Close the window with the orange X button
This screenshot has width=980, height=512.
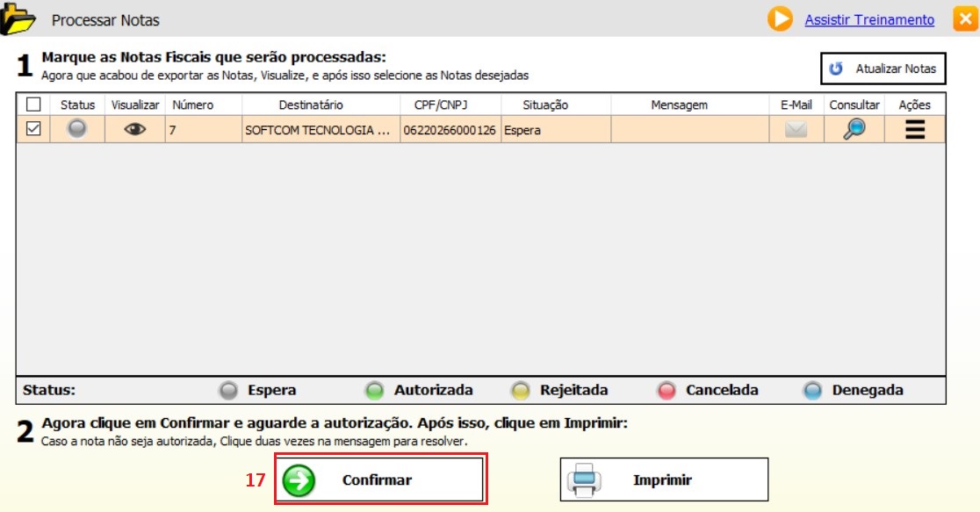[964, 19]
